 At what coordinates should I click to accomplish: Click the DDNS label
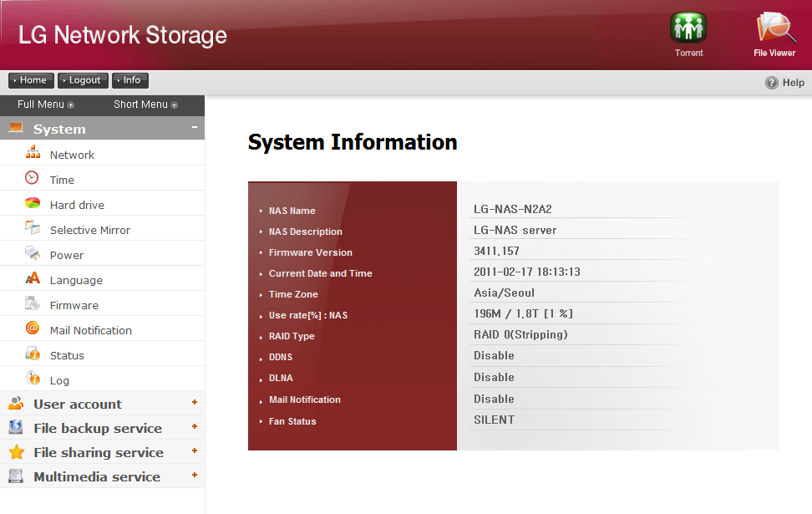(281, 357)
